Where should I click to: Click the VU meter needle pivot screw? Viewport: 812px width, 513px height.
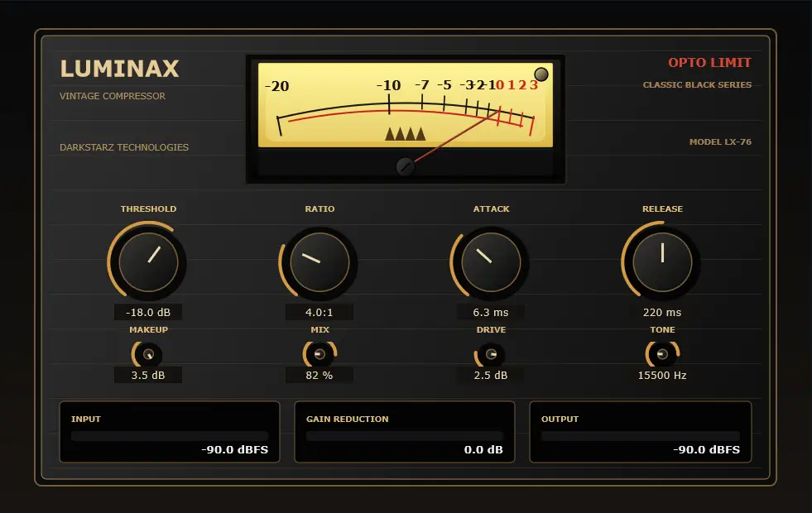(406, 166)
